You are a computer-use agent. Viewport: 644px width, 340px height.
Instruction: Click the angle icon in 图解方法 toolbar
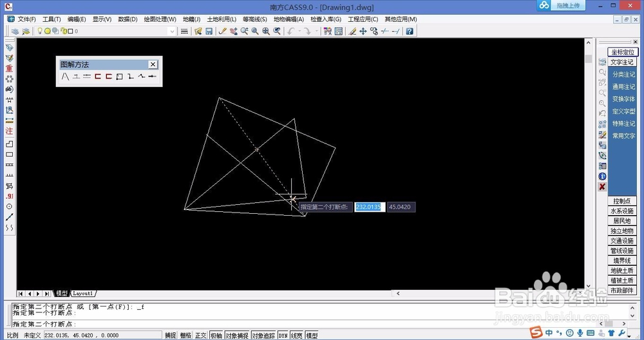[65, 77]
